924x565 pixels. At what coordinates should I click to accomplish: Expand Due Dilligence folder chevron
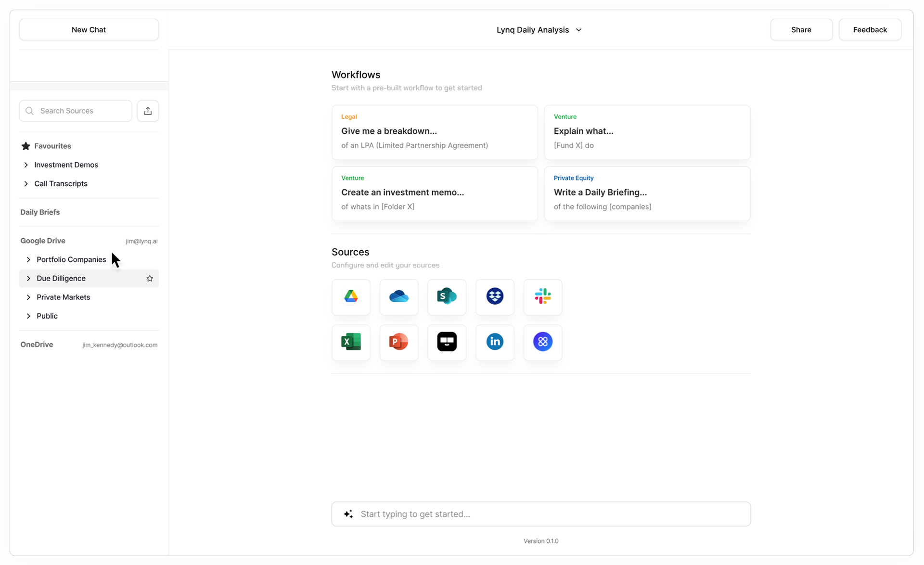28,278
